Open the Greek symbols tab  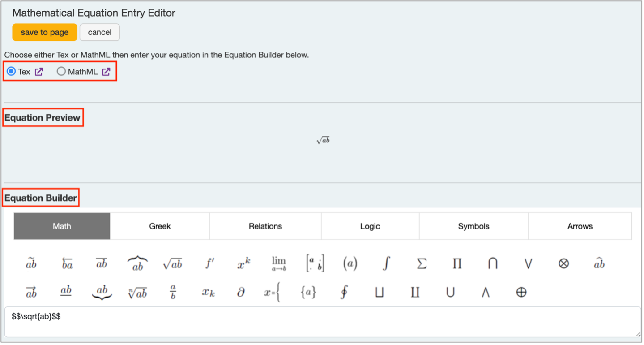(x=160, y=226)
